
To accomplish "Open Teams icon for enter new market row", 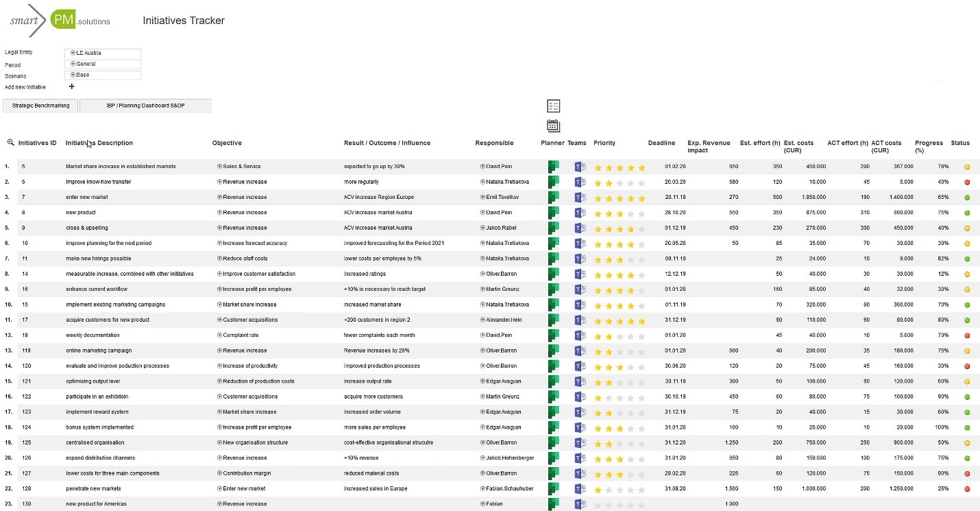I will (x=580, y=198).
